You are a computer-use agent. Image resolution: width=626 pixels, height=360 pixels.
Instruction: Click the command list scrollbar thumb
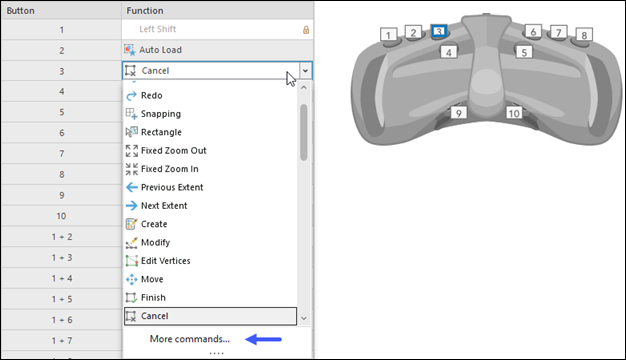click(304, 133)
